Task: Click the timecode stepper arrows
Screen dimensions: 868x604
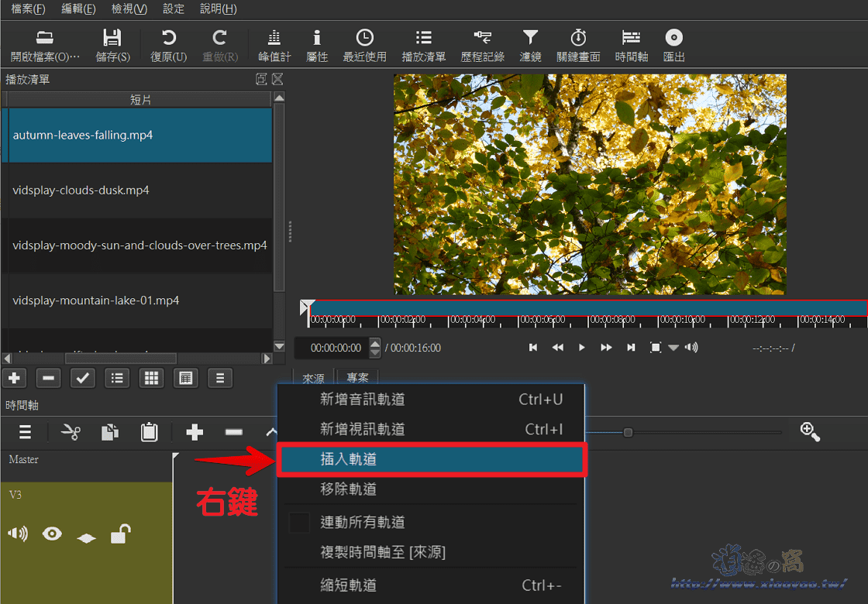Action: [x=375, y=348]
